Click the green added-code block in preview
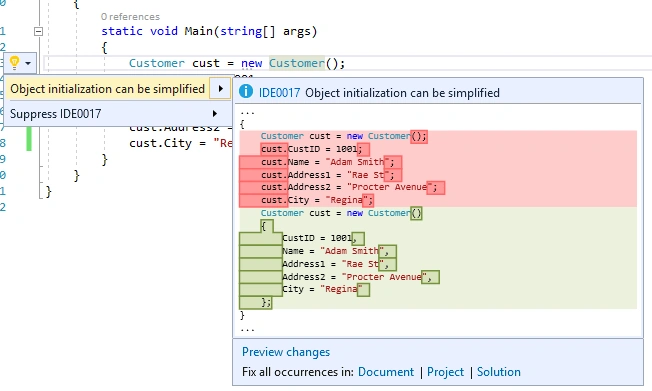The height and width of the screenshot is (391, 652). [438, 258]
